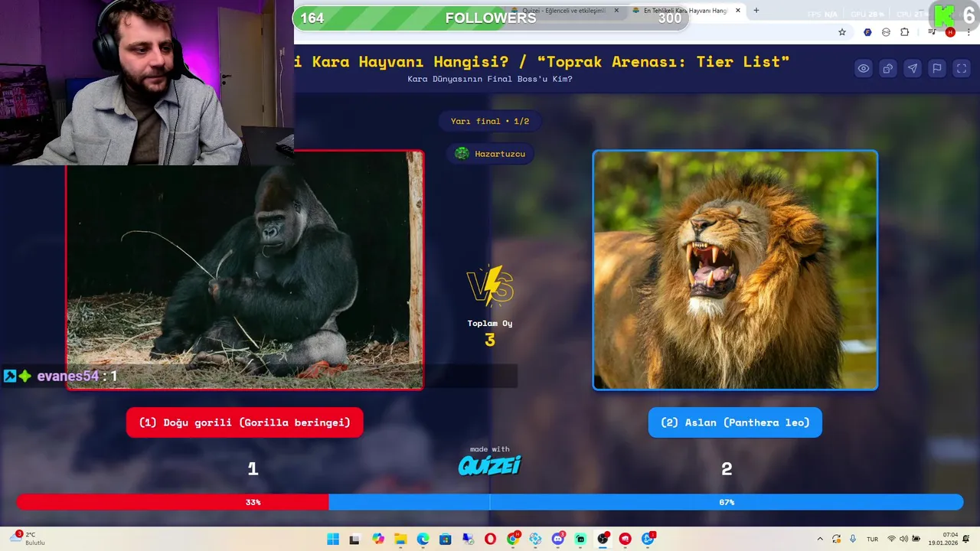Open Microsoft Edge from the taskbar
Viewport: 980px width, 551px height.
coord(423,540)
